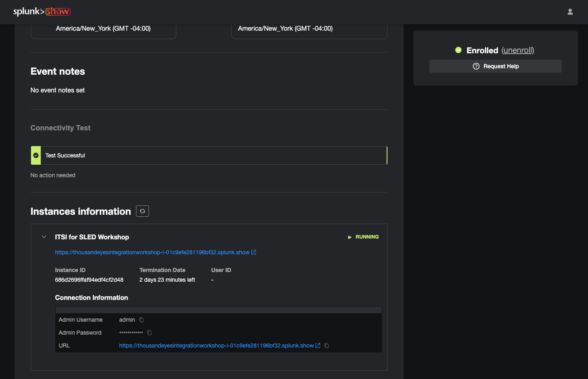Screen dimensions: 588x379
Task: Click the unenroll link
Action: (518, 50)
